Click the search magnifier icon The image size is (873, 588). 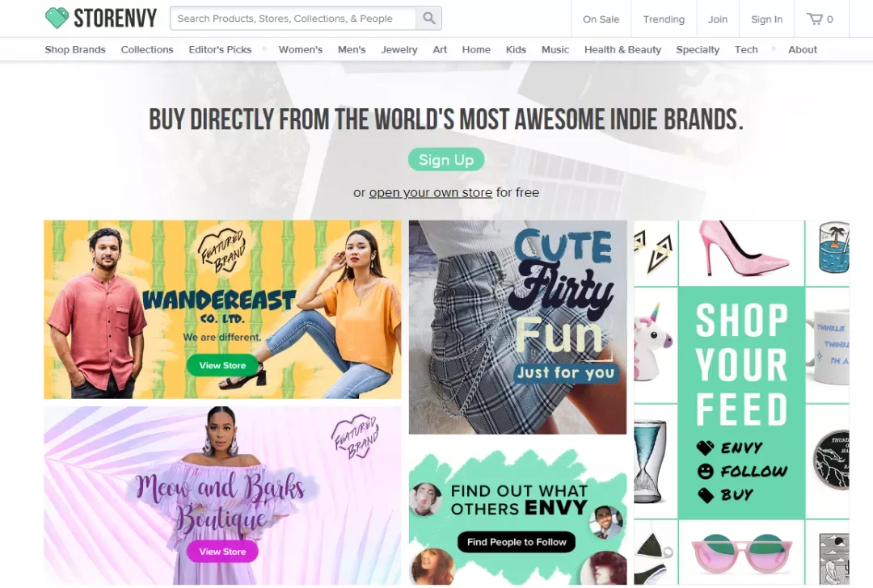point(428,19)
